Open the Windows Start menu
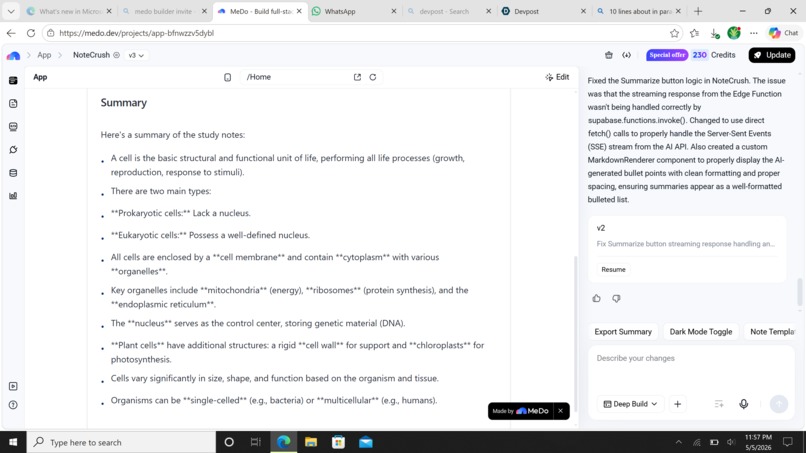 pyautogui.click(x=13, y=442)
